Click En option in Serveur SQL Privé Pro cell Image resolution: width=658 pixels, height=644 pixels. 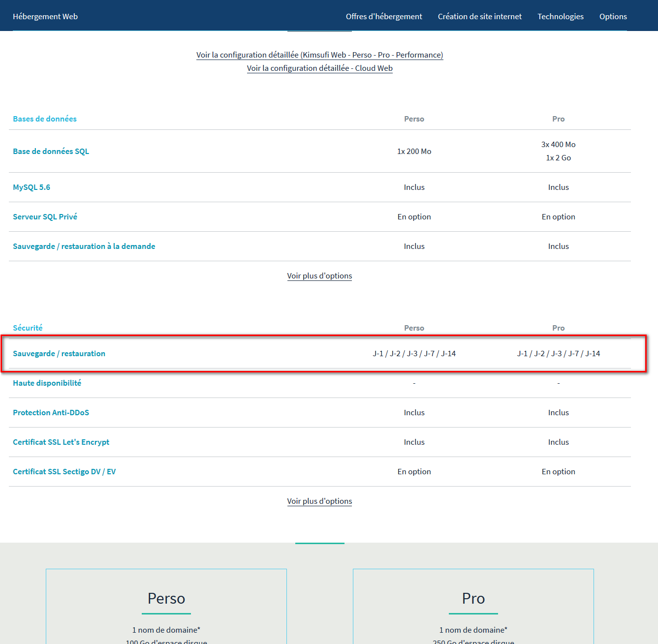(559, 216)
